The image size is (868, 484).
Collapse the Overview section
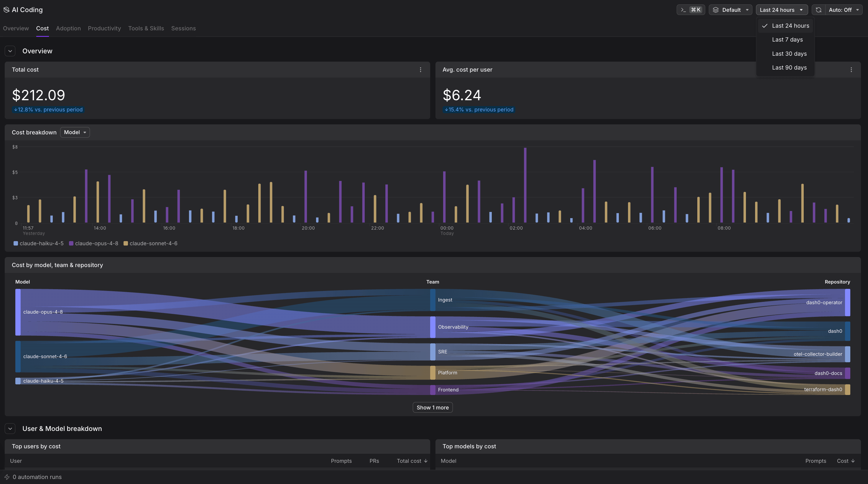[x=10, y=51]
